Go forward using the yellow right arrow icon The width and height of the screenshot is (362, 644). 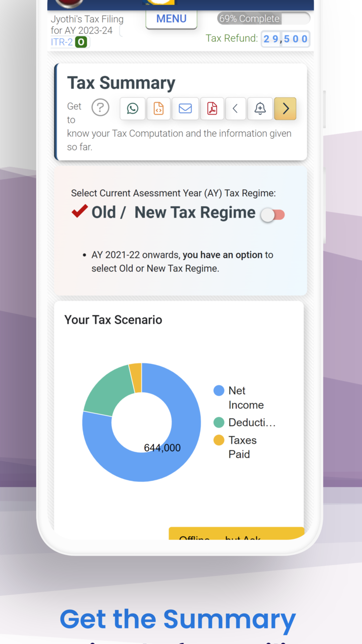pyautogui.click(x=285, y=108)
